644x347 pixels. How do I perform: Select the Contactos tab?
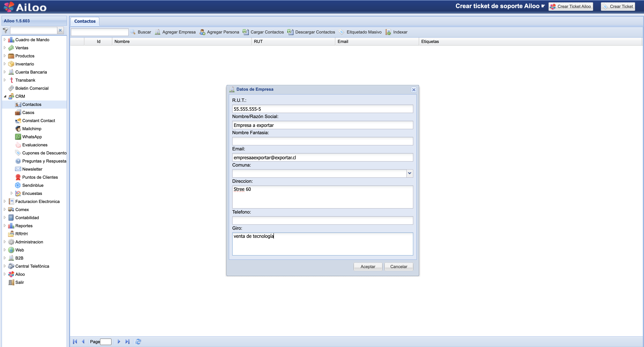point(85,21)
